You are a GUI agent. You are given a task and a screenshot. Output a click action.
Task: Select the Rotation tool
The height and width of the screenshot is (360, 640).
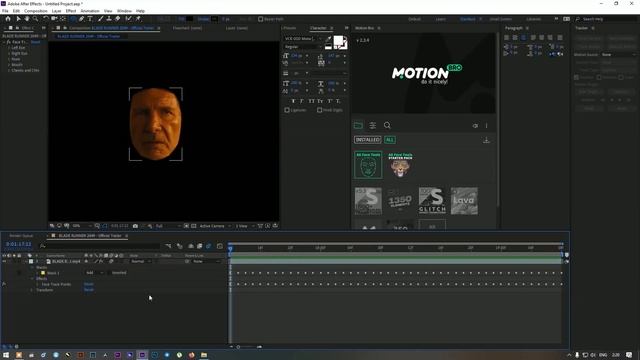point(46,19)
